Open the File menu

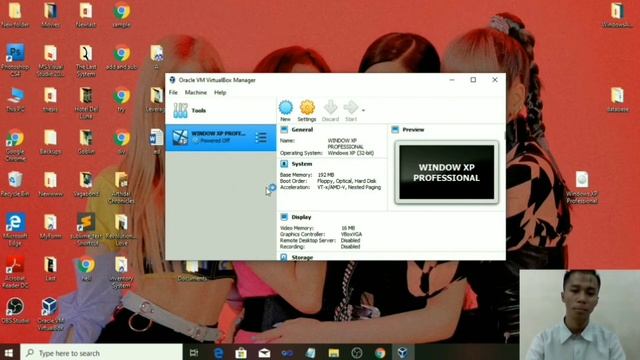(173, 93)
